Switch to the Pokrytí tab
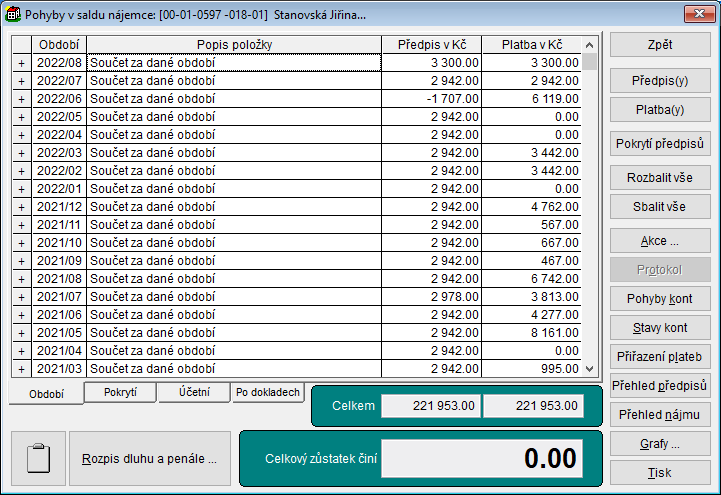721x495 pixels. 120,393
